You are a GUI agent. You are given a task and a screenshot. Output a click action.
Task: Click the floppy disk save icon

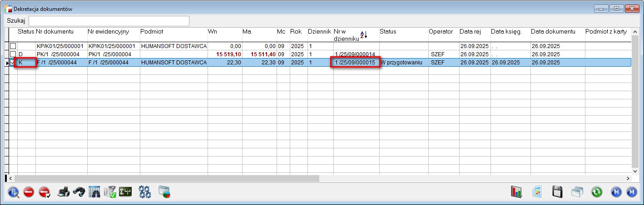[557, 192]
